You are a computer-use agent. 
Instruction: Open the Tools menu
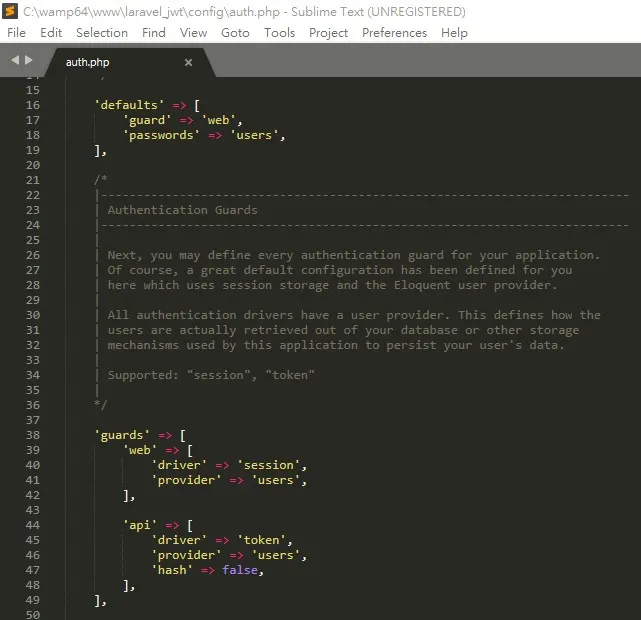click(x=279, y=33)
